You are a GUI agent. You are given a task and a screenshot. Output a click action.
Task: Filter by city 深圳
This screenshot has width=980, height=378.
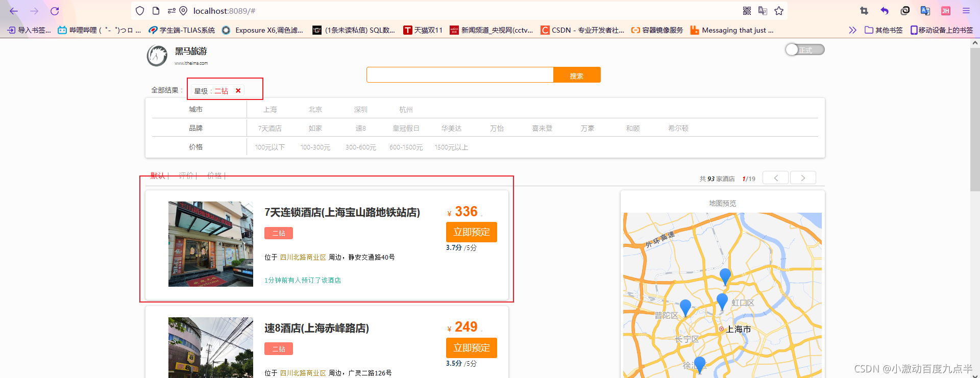point(361,110)
